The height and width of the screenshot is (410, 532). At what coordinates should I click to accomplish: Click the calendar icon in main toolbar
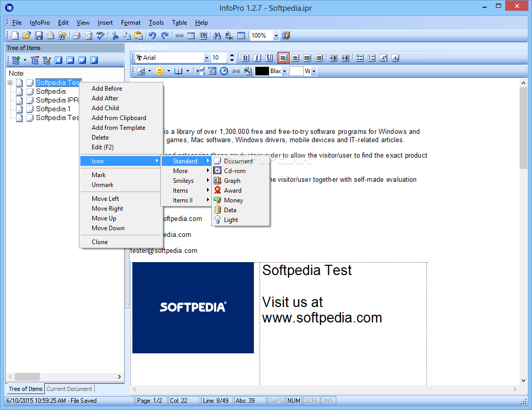(241, 36)
